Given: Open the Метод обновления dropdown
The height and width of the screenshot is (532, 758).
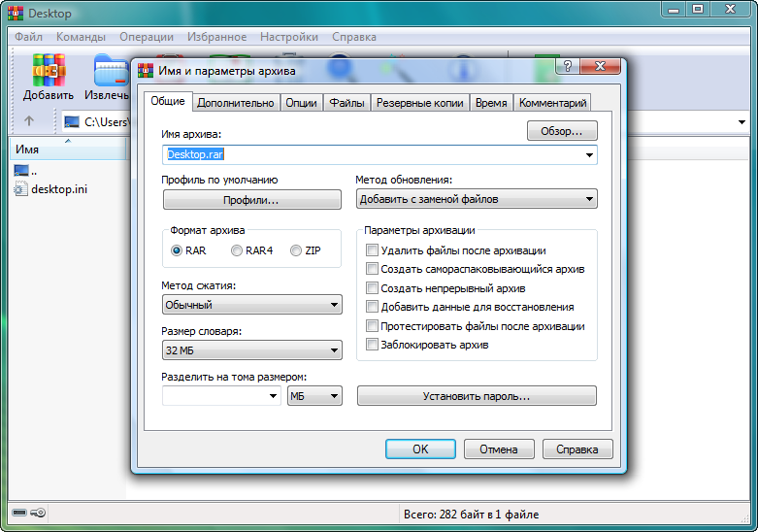Looking at the screenshot, I should coord(477,199).
